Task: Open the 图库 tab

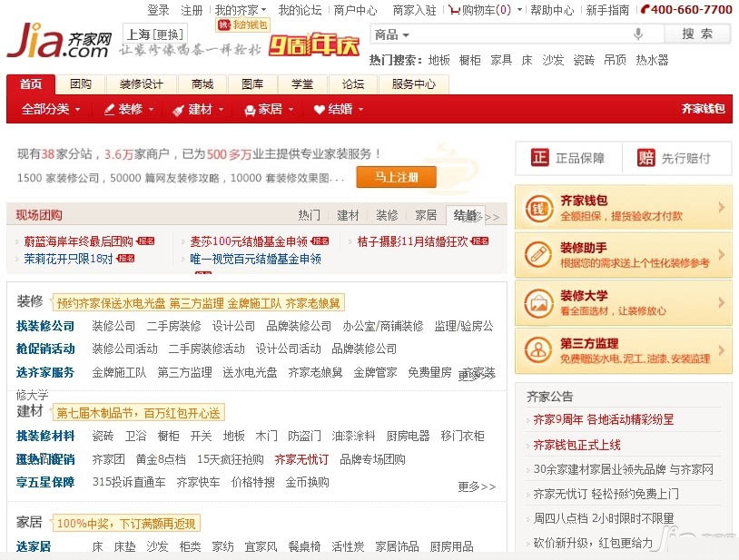Action: click(x=252, y=84)
